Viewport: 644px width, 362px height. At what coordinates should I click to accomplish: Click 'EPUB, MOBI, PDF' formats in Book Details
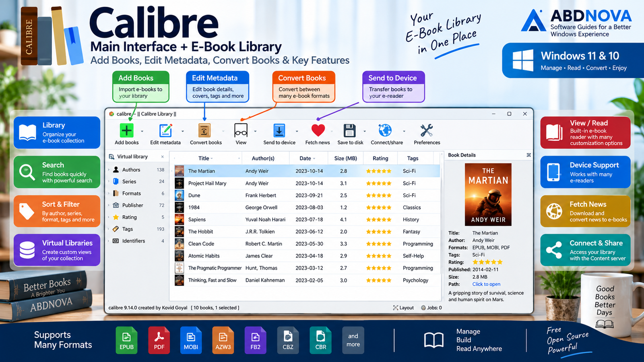491,247
